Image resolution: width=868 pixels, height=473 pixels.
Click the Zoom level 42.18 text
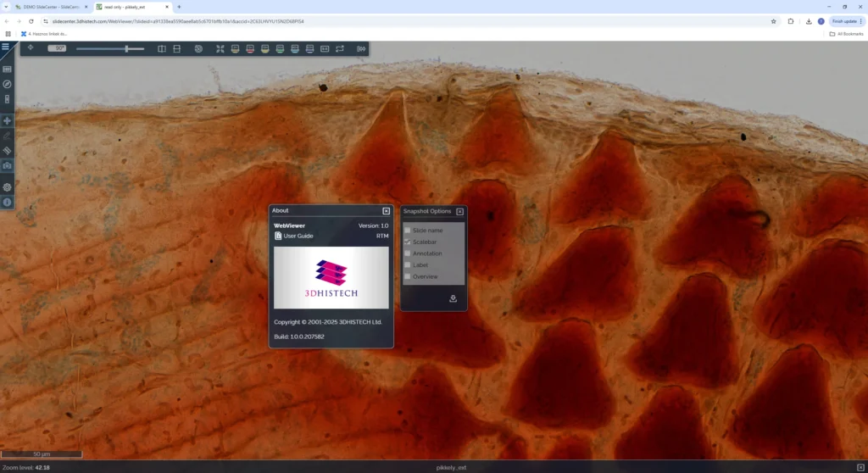(26, 467)
